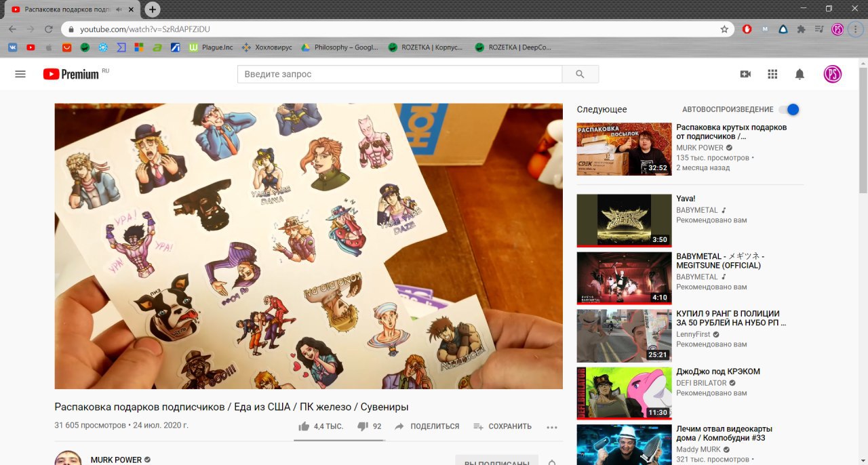The width and height of the screenshot is (868, 465).
Task: Bookmark this page with the star icon
Action: click(x=724, y=29)
